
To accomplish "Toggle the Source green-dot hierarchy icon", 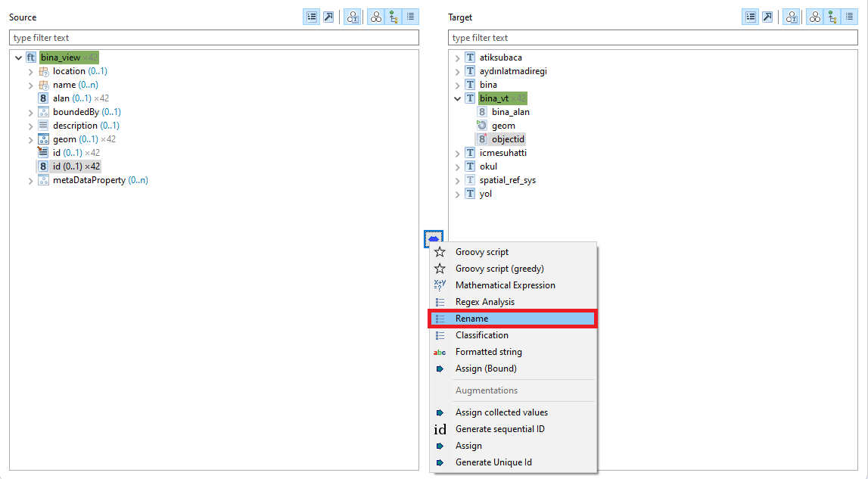I will pyautogui.click(x=394, y=17).
